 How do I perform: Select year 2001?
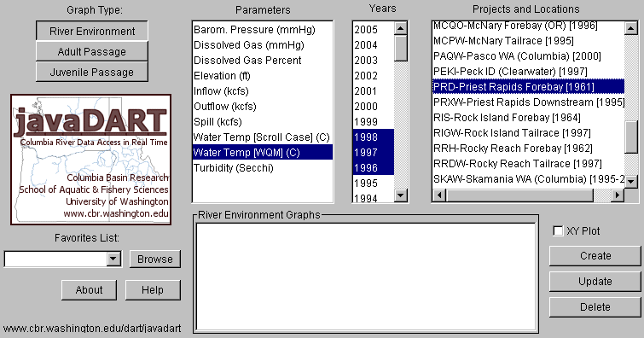point(374,90)
